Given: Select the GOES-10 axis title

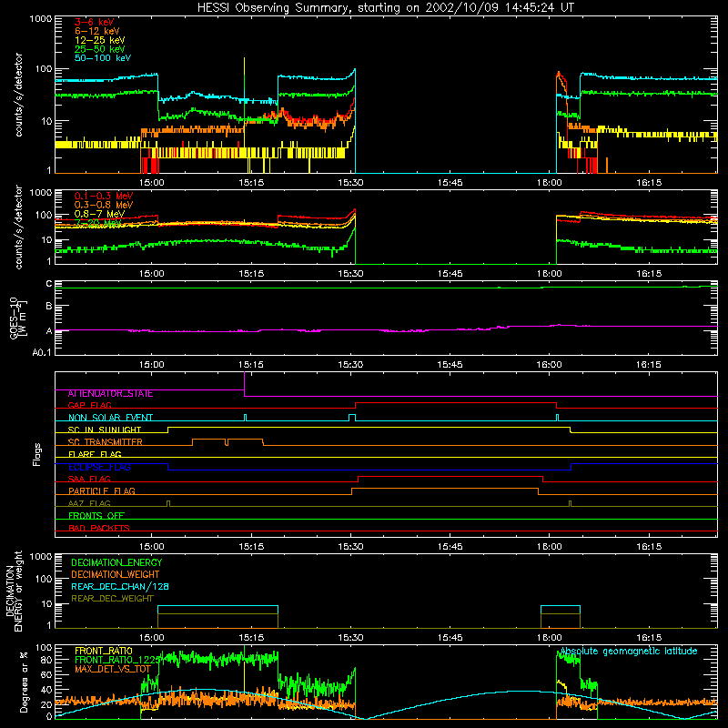Looking at the screenshot, I should coord(18,318).
